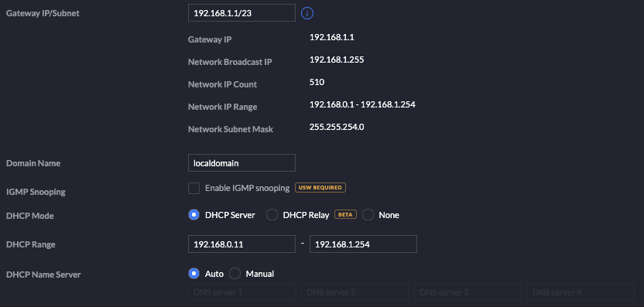The height and width of the screenshot is (307, 644).
Task: Click the DNS server 4 field
Action: [x=581, y=292]
